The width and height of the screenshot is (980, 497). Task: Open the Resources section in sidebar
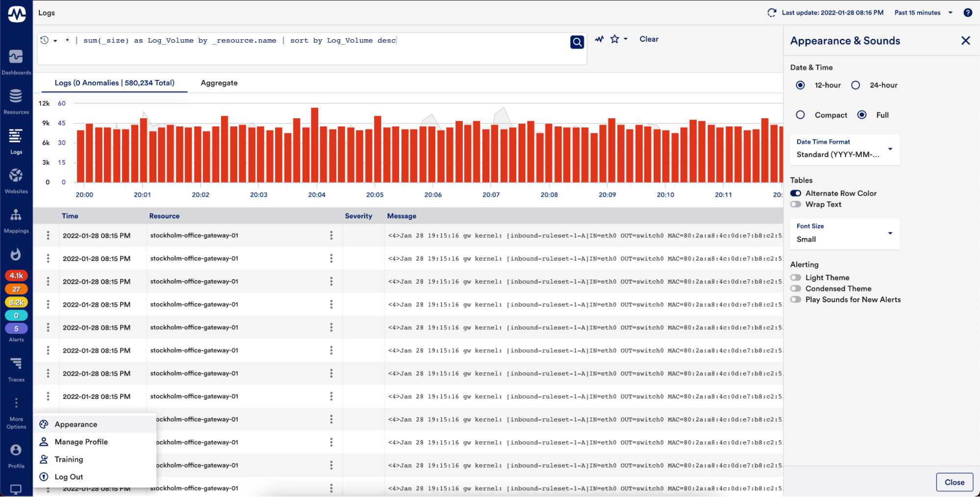coord(16,102)
